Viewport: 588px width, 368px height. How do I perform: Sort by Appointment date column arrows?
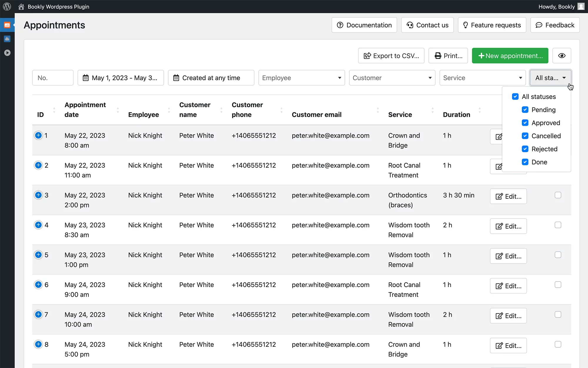(x=118, y=110)
